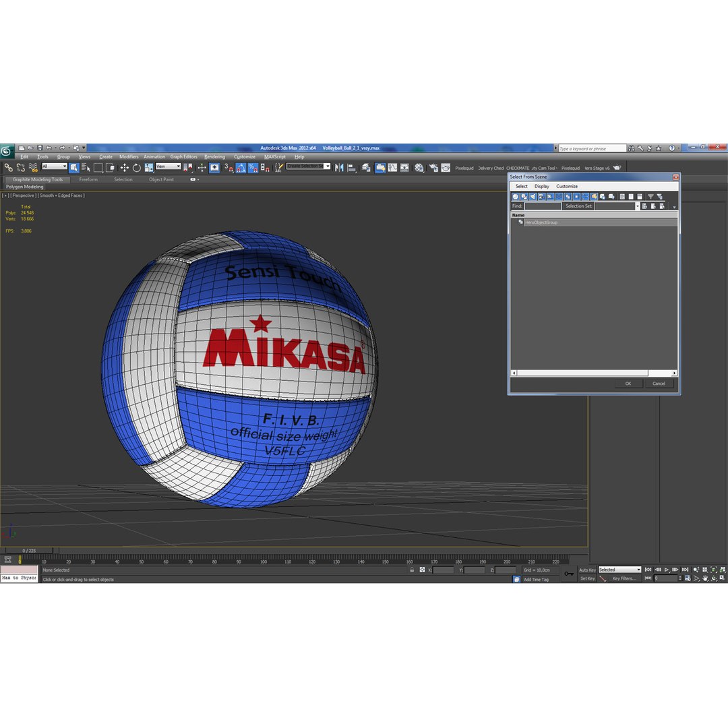The width and height of the screenshot is (728, 728).
Task: Open Select by Name tool
Action: click(x=86, y=168)
